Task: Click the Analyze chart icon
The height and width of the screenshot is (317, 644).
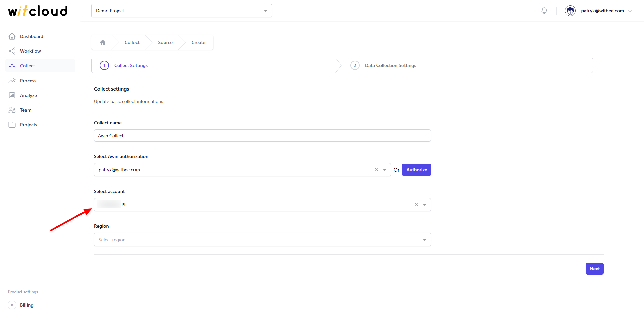Action: (x=12, y=95)
